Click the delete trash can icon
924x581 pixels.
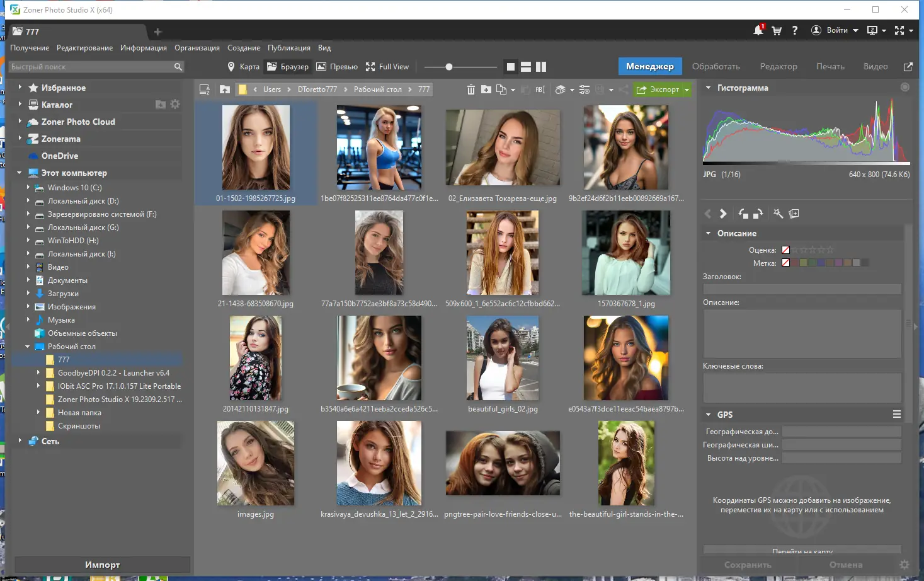click(x=471, y=89)
